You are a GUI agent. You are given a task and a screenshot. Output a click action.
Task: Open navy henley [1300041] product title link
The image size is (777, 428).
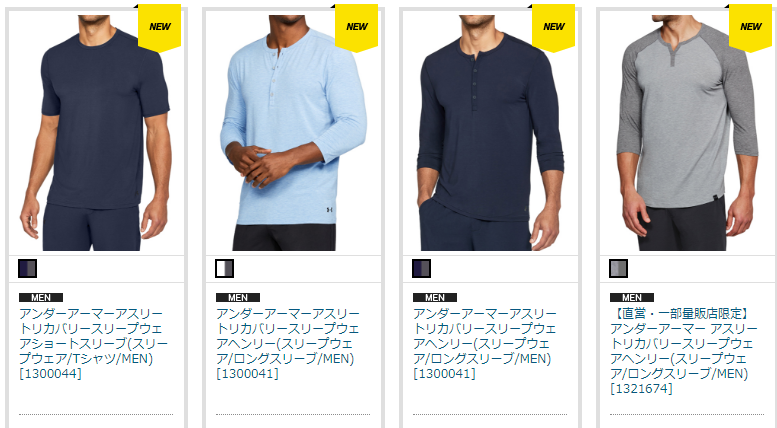(485, 343)
